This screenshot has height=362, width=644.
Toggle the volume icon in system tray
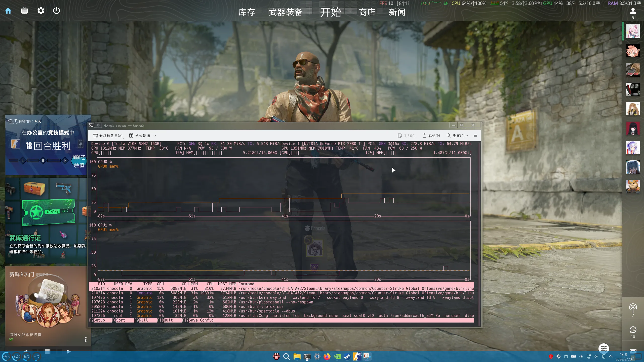596,356
